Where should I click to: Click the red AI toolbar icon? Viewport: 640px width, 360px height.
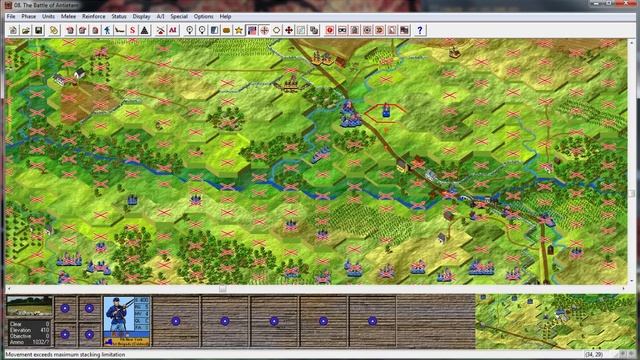173,30
